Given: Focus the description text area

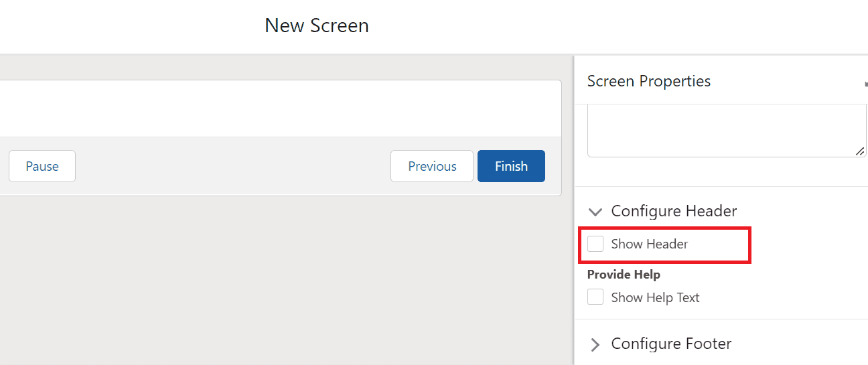Looking at the screenshot, I should (x=727, y=131).
